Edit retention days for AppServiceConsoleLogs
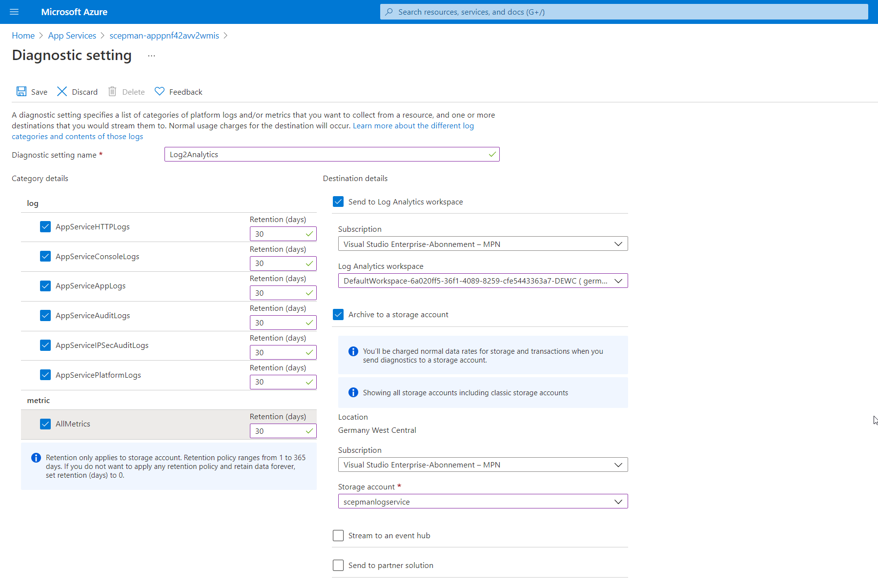Image resolution: width=878 pixels, height=588 pixels. 283,264
